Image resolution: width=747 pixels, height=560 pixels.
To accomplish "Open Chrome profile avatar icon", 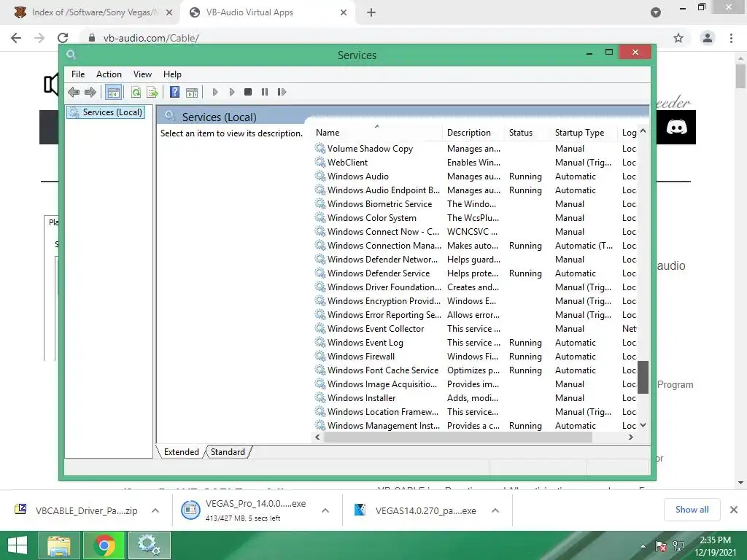I will pos(708,38).
